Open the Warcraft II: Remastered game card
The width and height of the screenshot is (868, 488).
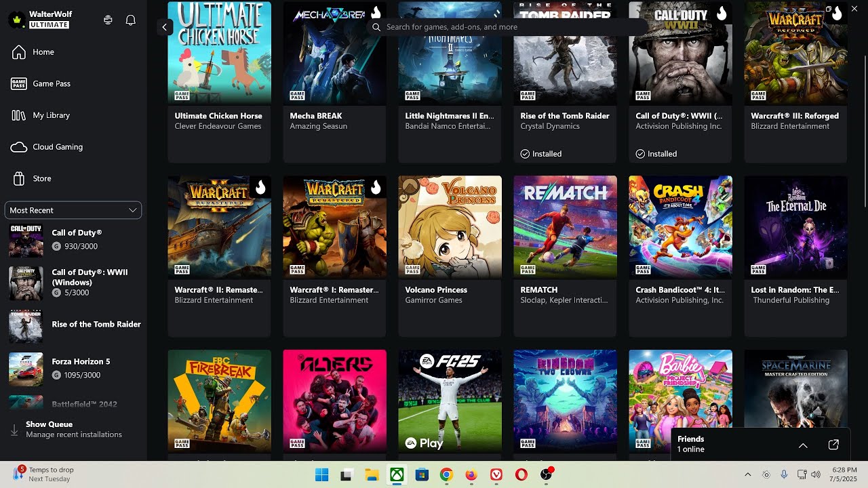pyautogui.click(x=219, y=256)
